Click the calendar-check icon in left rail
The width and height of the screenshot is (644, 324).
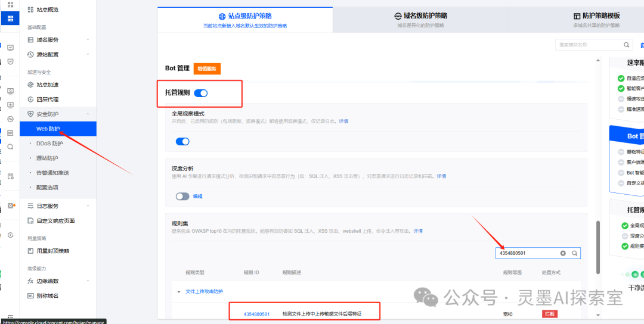coord(10,176)
